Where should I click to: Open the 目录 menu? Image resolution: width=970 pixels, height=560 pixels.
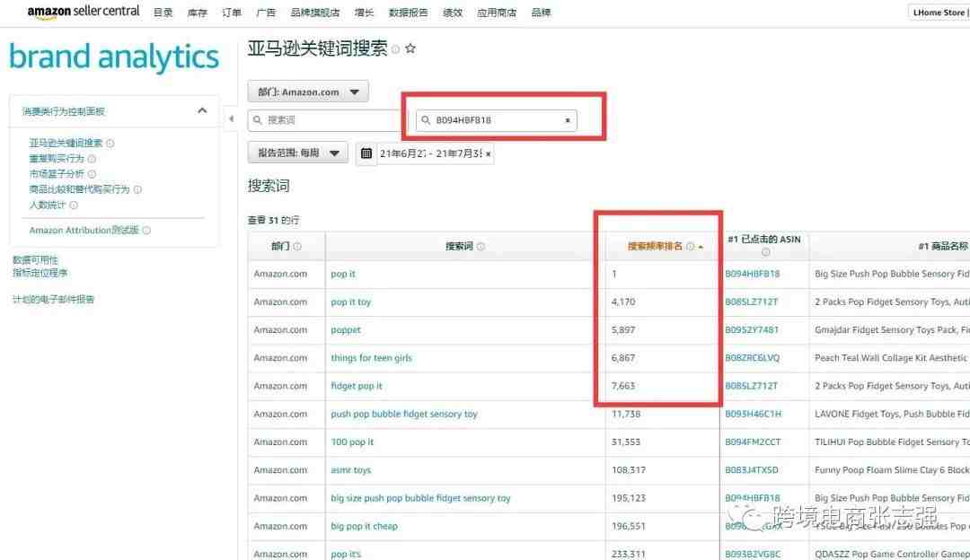point(163,13)
